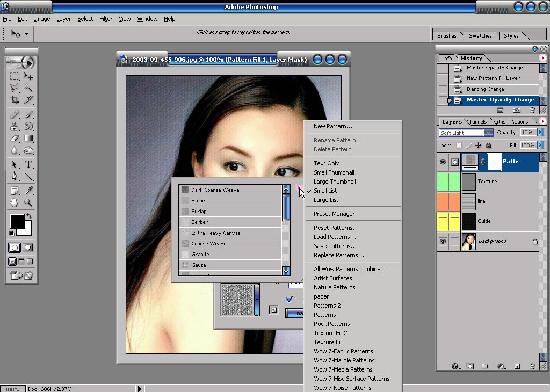Toggle the Link with Layer checkbox
Viewport: 550px width, 392px height.
tap(289, 300)
